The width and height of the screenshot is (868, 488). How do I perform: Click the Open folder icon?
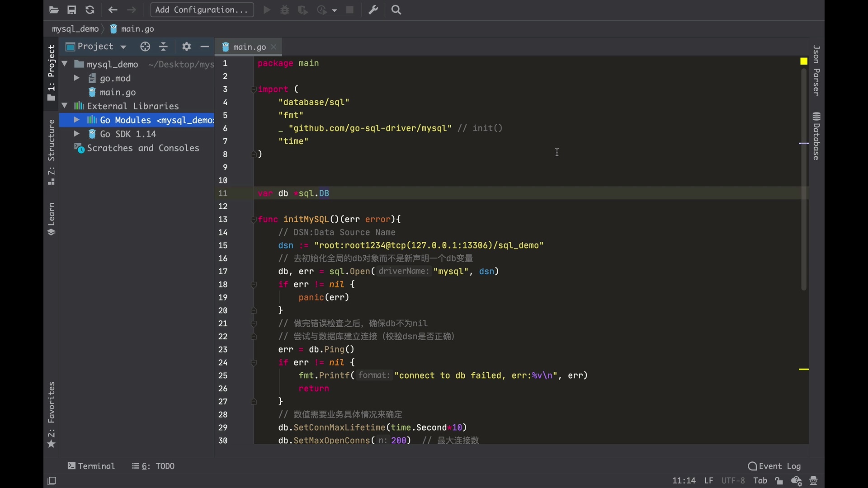pyautogui.click(x=54, y=10)
